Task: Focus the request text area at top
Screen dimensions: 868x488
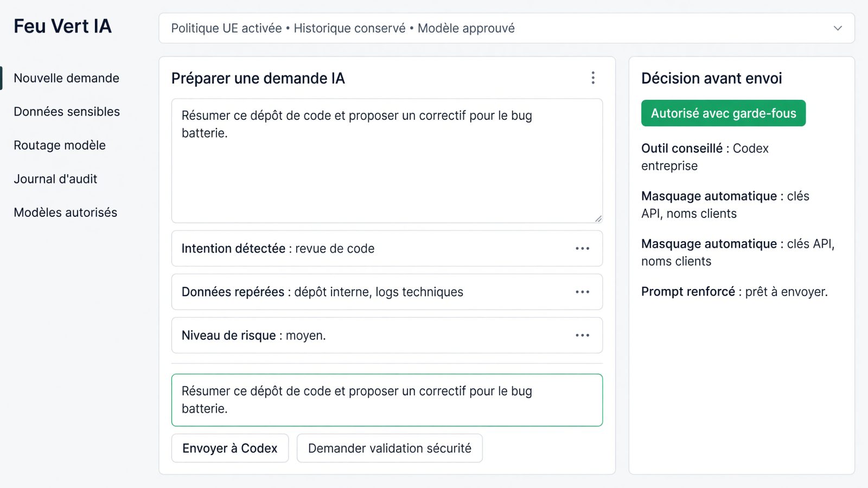Action: [387, 160]
